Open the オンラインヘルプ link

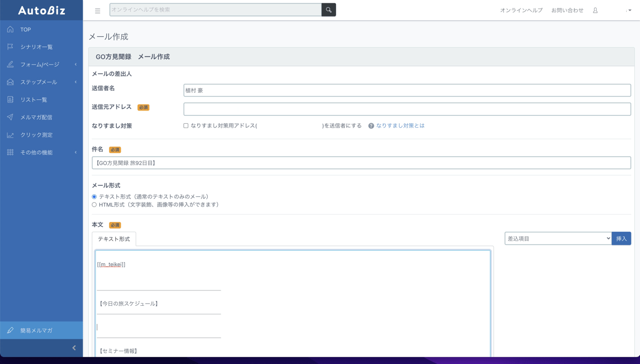tap(521, 10)
